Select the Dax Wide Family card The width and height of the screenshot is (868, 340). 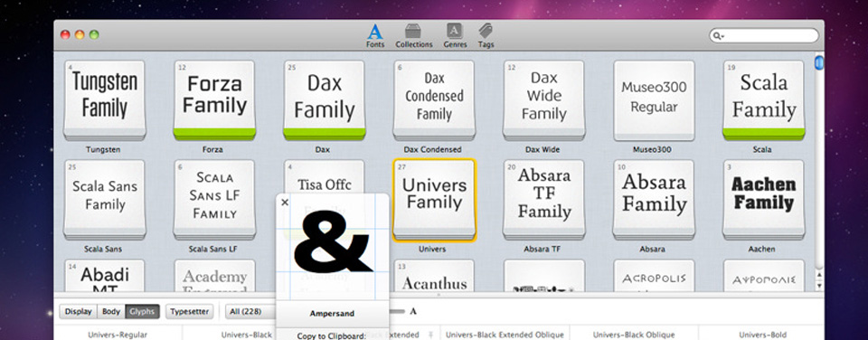543,100
